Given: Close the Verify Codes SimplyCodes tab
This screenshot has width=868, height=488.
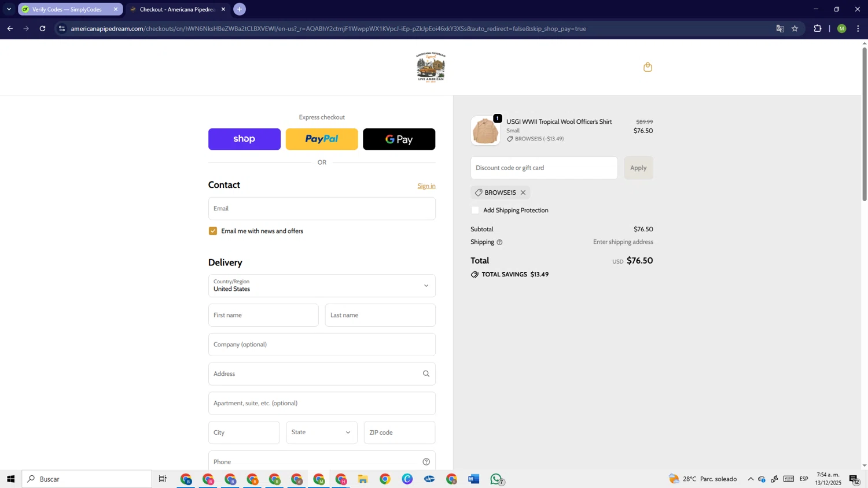Looking at the screenshot, I should (115, 9).
